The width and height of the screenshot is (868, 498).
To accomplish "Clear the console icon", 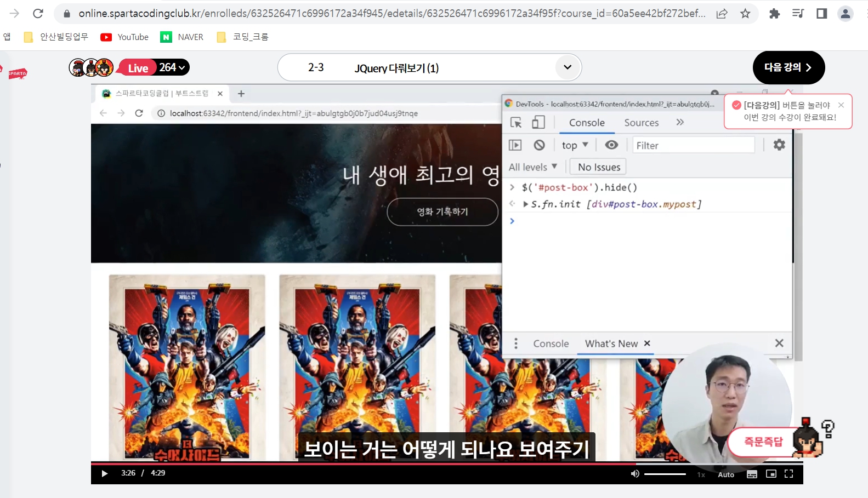I will pyautogui.click(x=540, y=145).
